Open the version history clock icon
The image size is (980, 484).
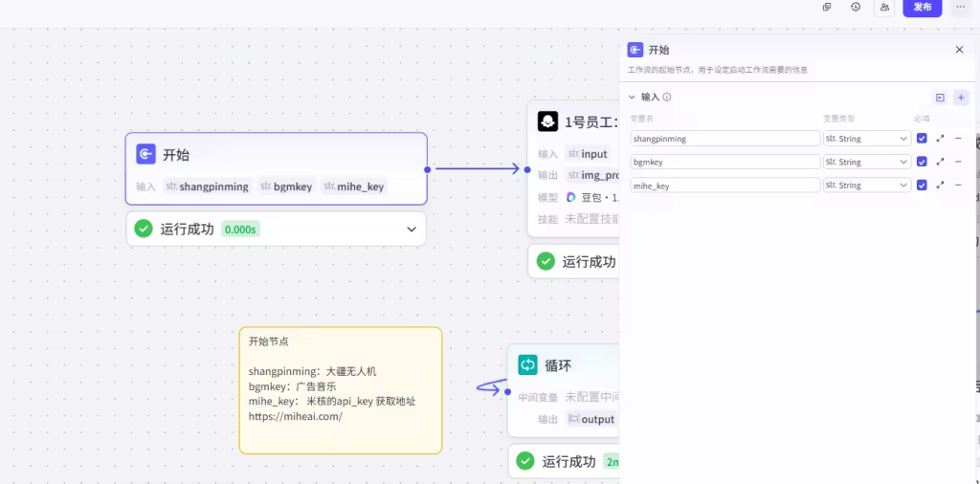coord(856,7)
